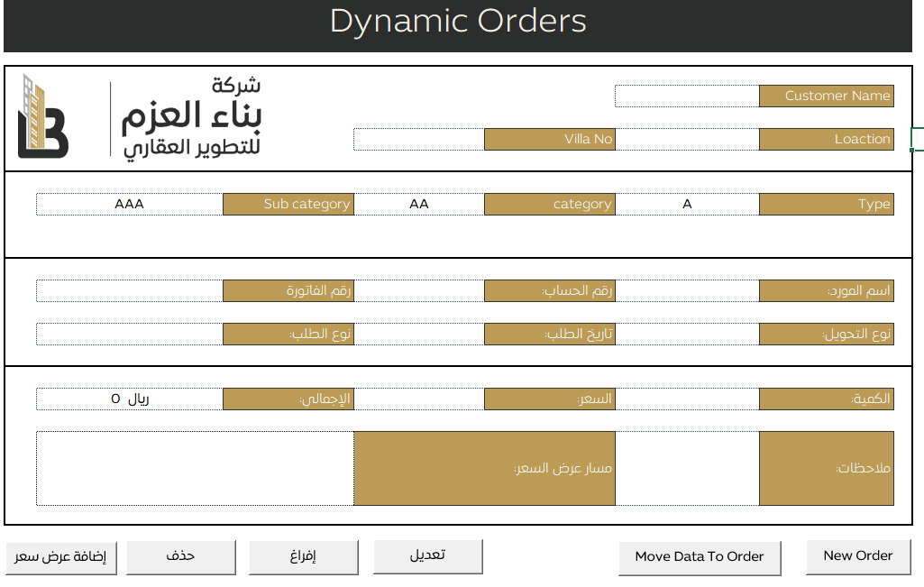The image size is (924, 587).
Task: Click the مسار عرض السعر label
Action: point(484,469)
